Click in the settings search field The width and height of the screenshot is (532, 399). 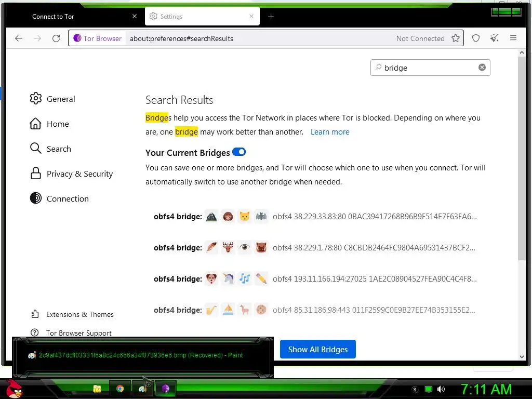click(430, 68)
